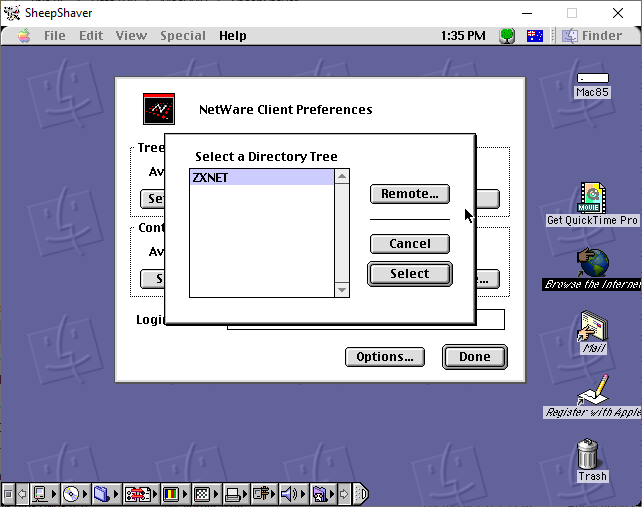Image resolution: width=642 pixels, height=507 pixels.
Task: Open the Special menu
Action: point(183,36)
